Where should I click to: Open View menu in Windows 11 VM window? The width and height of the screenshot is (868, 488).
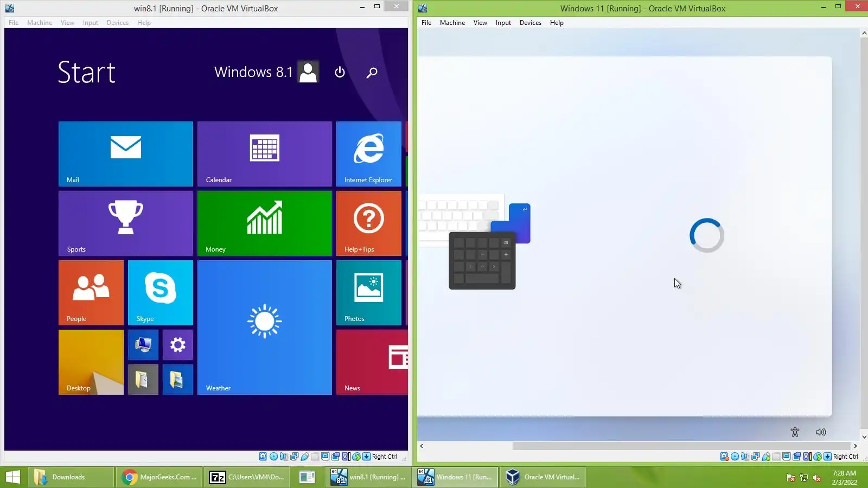[x=480, y=23]
